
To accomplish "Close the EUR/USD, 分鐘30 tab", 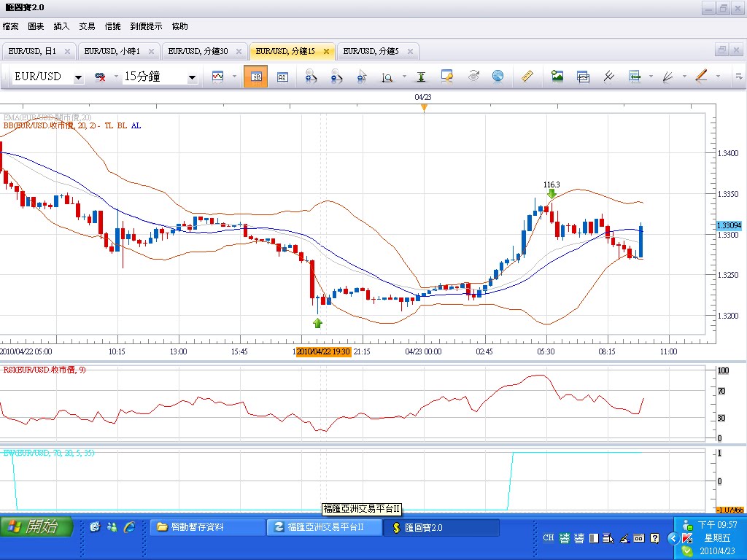I will point(239,52).
